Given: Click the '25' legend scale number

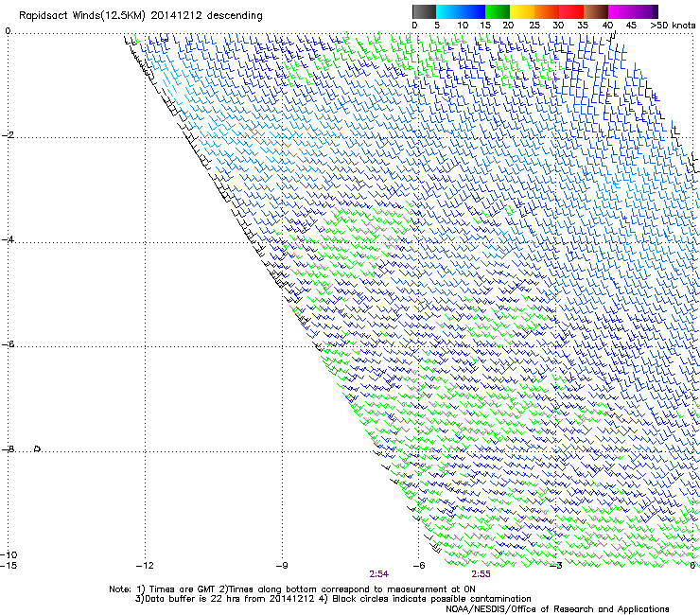Looking at the screenshot, I should [x=534, y=26].
